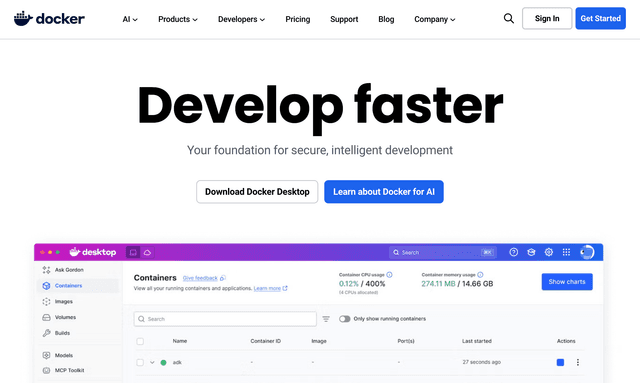Click the search box in purple title bar

442,252
